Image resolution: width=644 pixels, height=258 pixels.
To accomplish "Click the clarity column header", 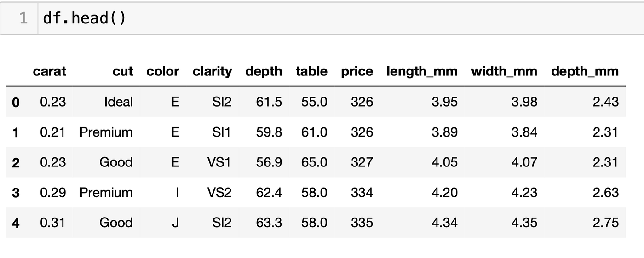I will [212, 71].
